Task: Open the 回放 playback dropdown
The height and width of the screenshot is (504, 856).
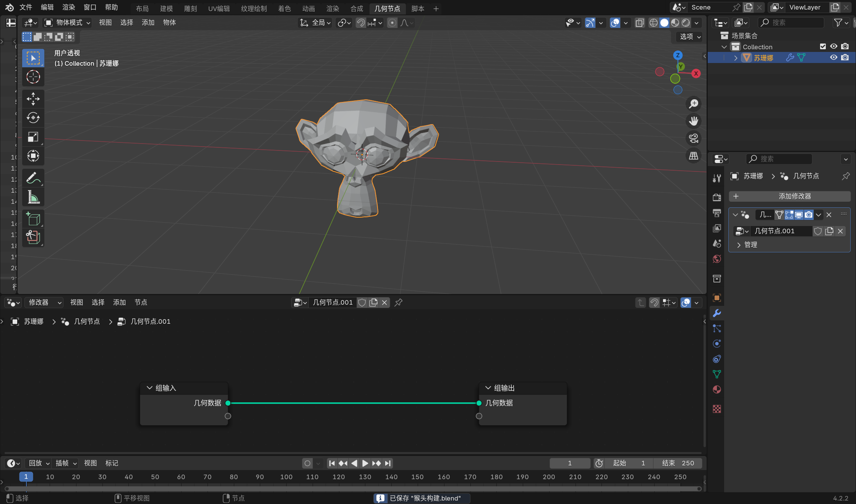Action: coord(39,463)
